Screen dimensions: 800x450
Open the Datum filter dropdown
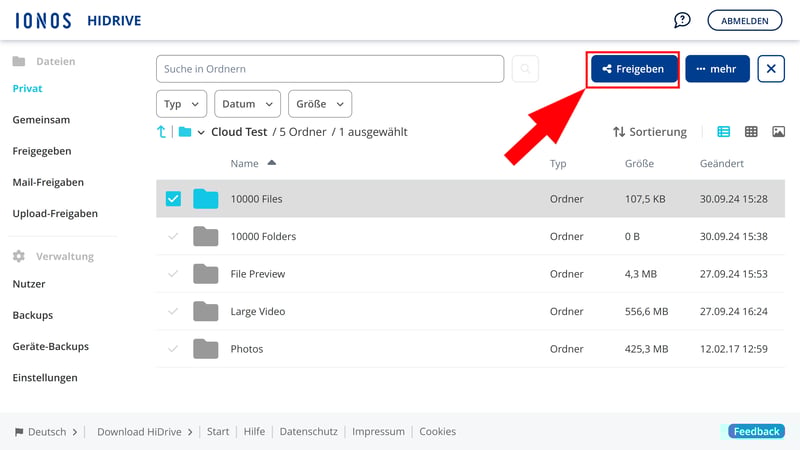[248, 104]
